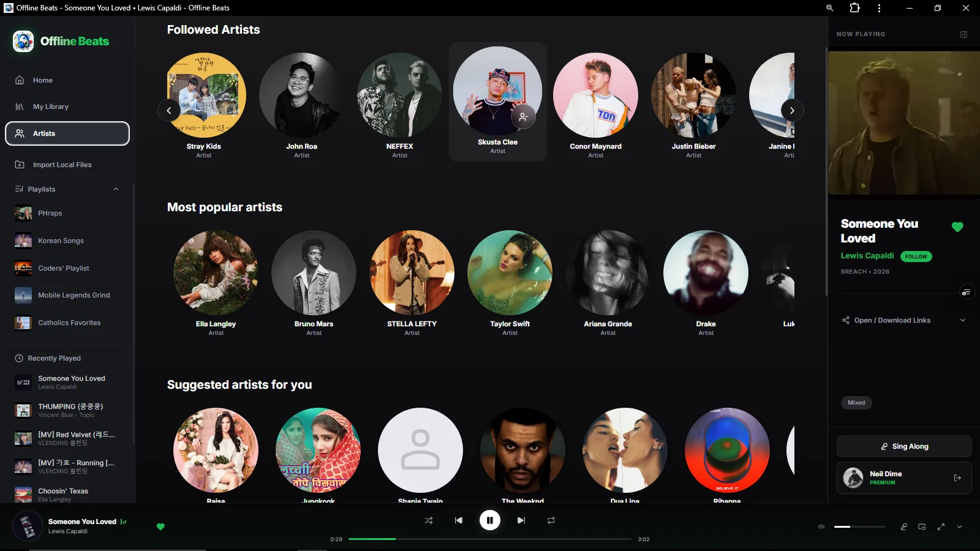Click the Recently Played heading
Screen dimensions: 980x551
(54, 358)
